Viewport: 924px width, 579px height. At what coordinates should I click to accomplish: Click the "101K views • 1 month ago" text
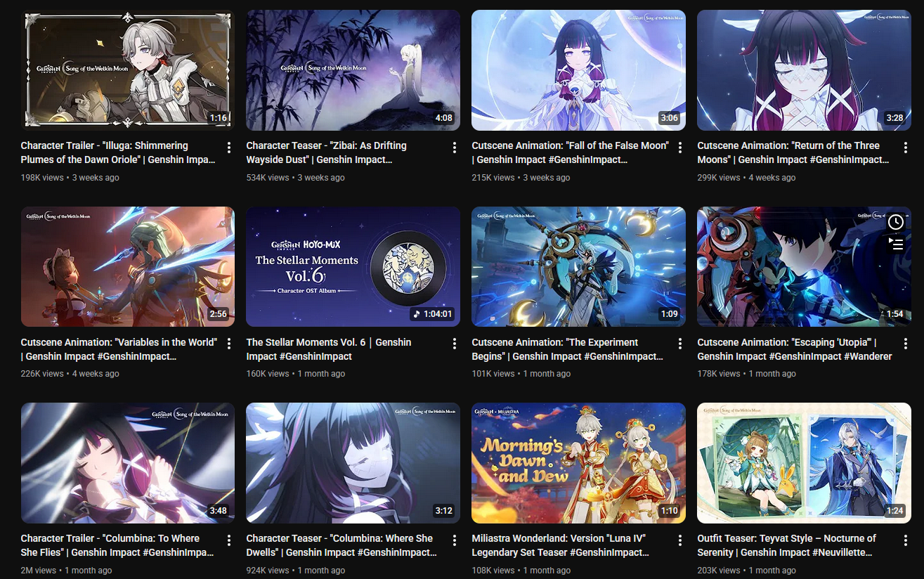tap(521, 374)
